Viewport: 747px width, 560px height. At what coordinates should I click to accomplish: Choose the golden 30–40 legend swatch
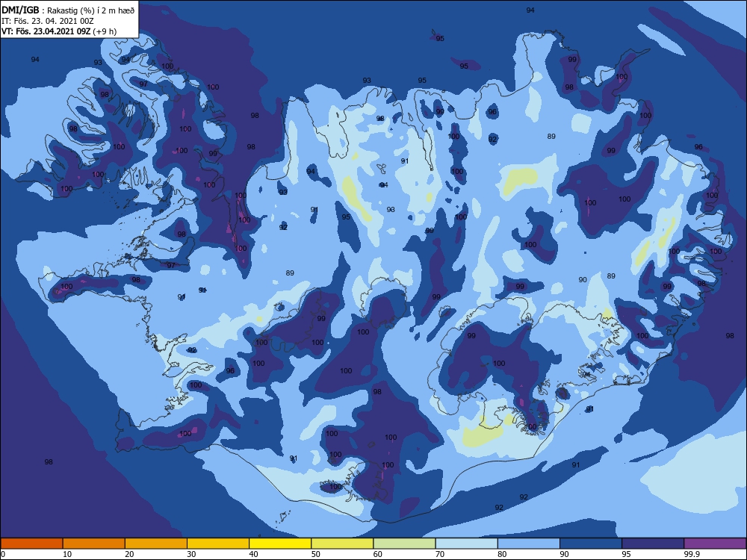(x=218, y=544)
